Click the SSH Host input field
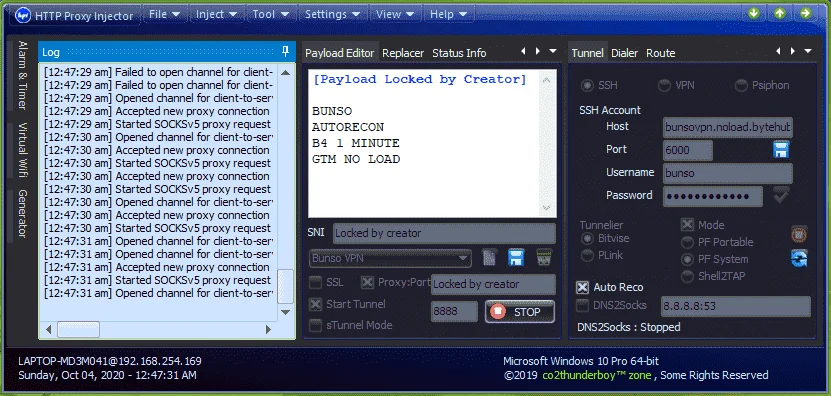831x396 pixels. point(728,127)
